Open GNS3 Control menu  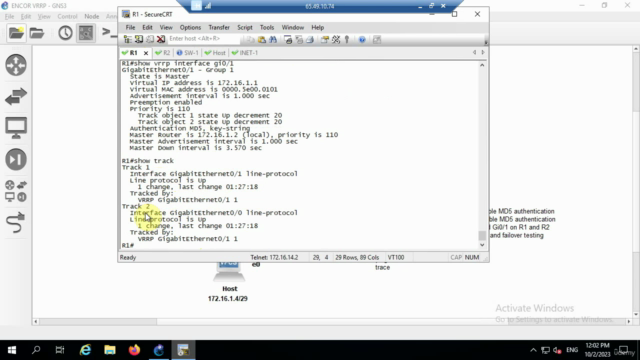coord(67,16)
